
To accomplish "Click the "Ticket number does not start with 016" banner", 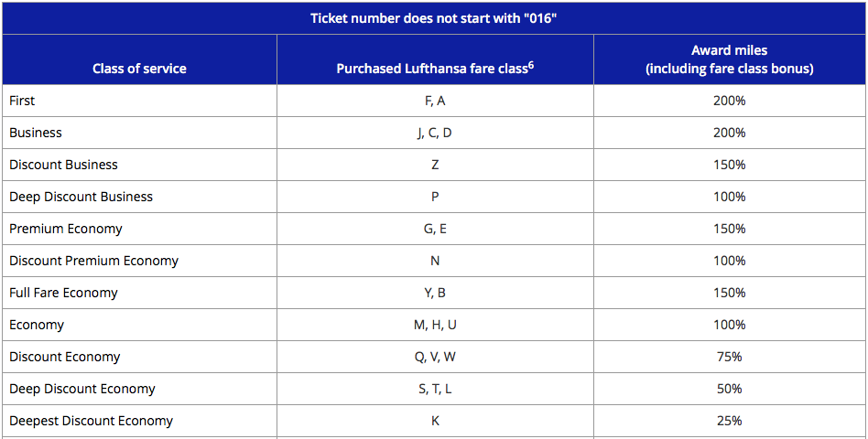I will tap(434, 18).
